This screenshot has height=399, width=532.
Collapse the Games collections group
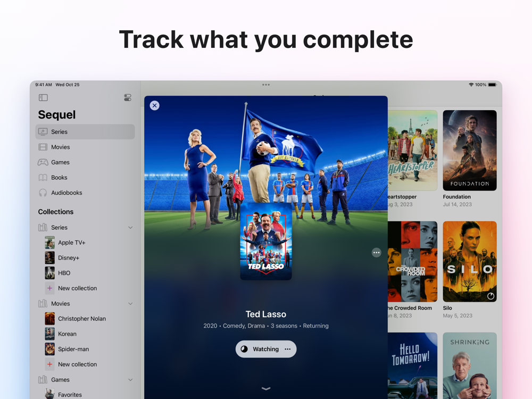[x=130, y=380]
